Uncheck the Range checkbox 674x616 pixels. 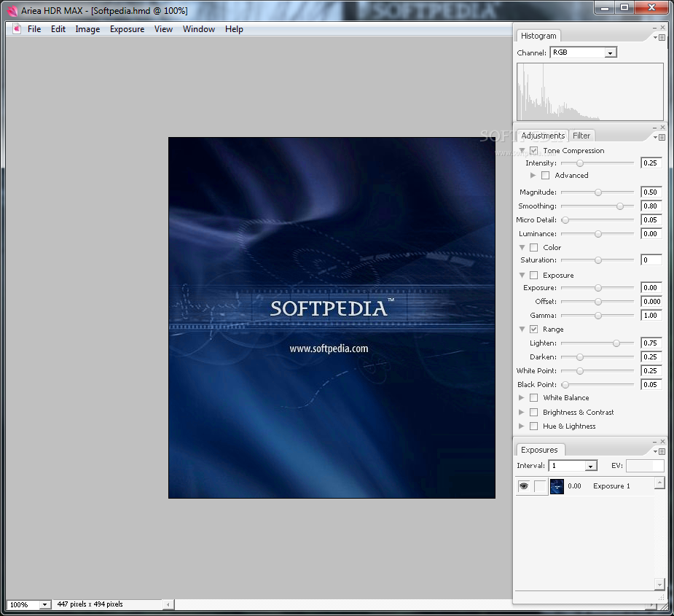533,330
